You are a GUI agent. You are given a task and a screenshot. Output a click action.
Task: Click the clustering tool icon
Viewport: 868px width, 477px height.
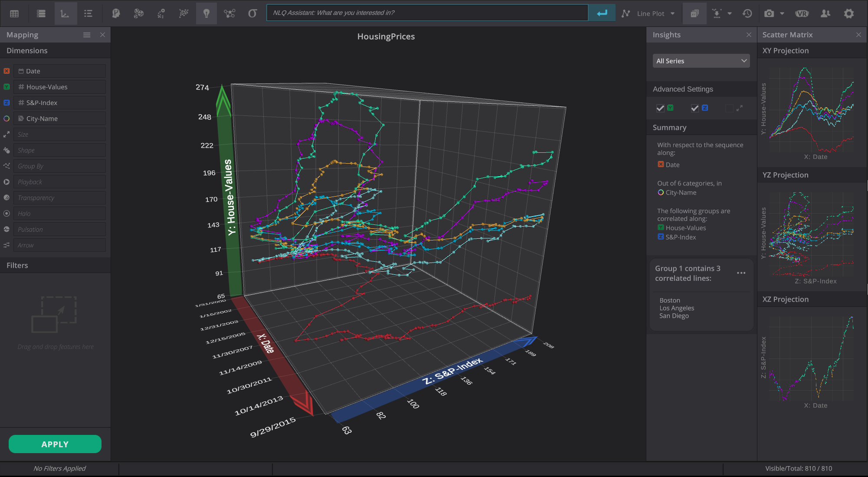(x=138, y=13)
